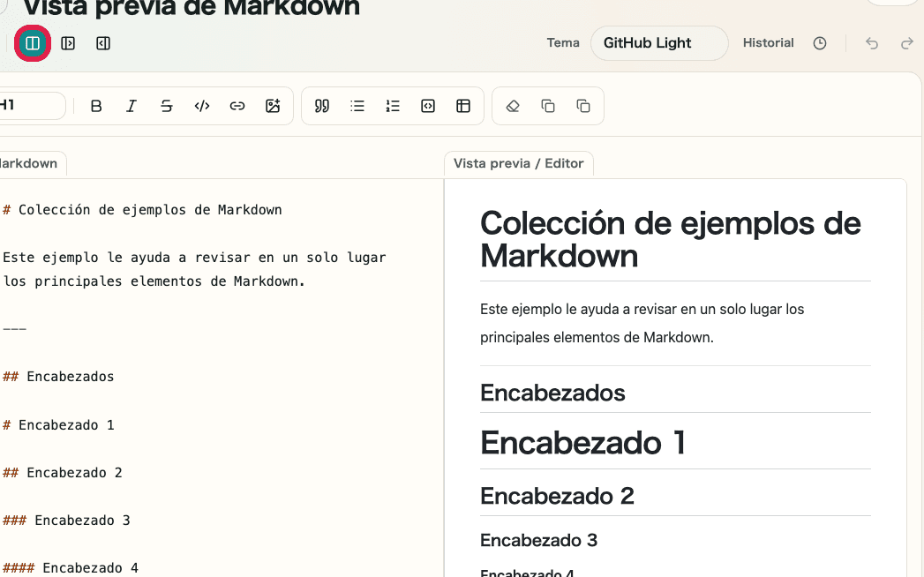Insert an image

pyautogui.click(x=273, y=106)
